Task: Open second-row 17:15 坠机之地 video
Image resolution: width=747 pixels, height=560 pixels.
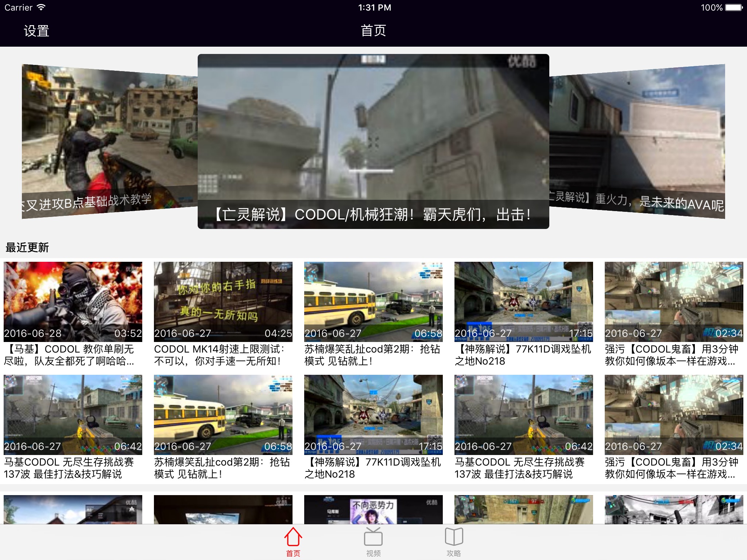Action: point(373,414)
